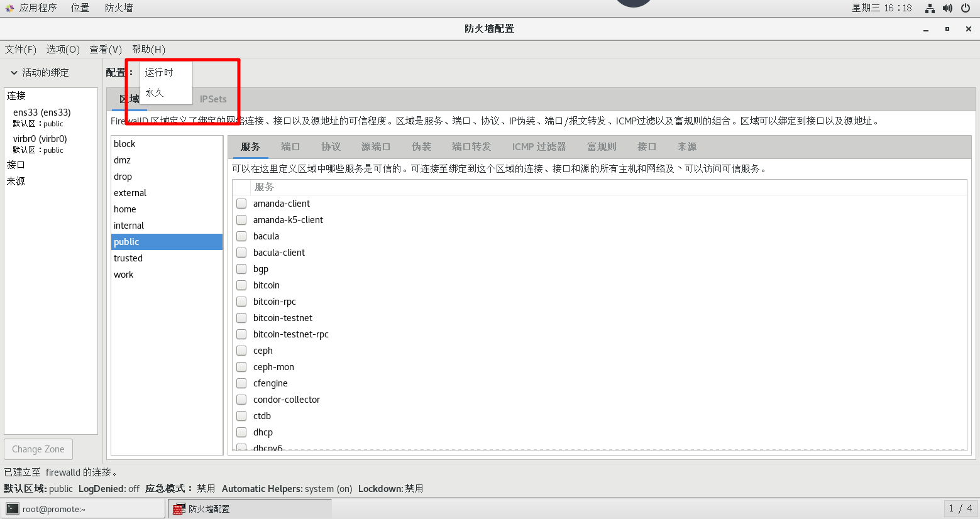Open the 选项 menu

click(x=62, y=49)
